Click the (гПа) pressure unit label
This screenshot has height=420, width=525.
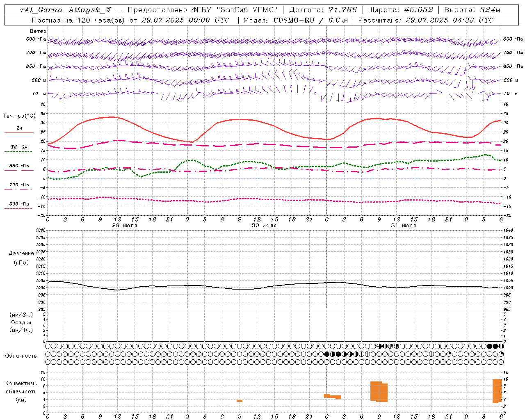pyautogui.click(x=21, y=262)
